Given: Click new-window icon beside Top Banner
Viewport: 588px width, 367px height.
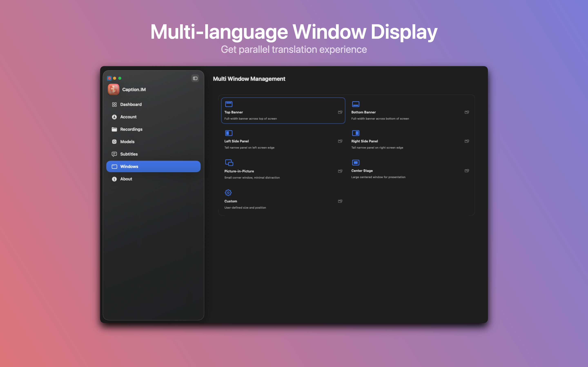Looking at the screenshot, I should point(340,112).
